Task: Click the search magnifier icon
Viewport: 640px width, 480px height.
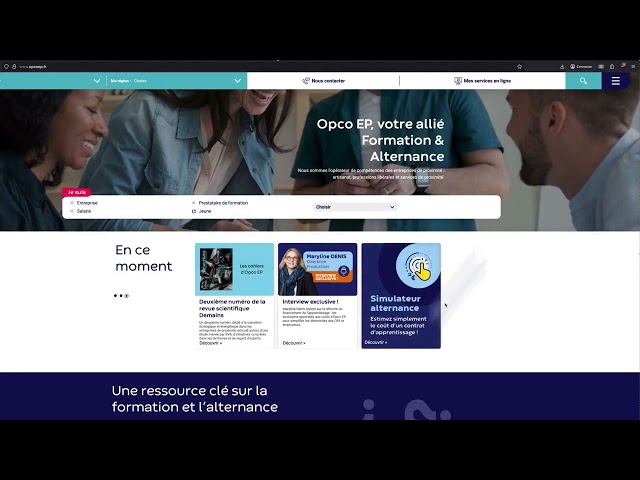Action: click(583, 80)
